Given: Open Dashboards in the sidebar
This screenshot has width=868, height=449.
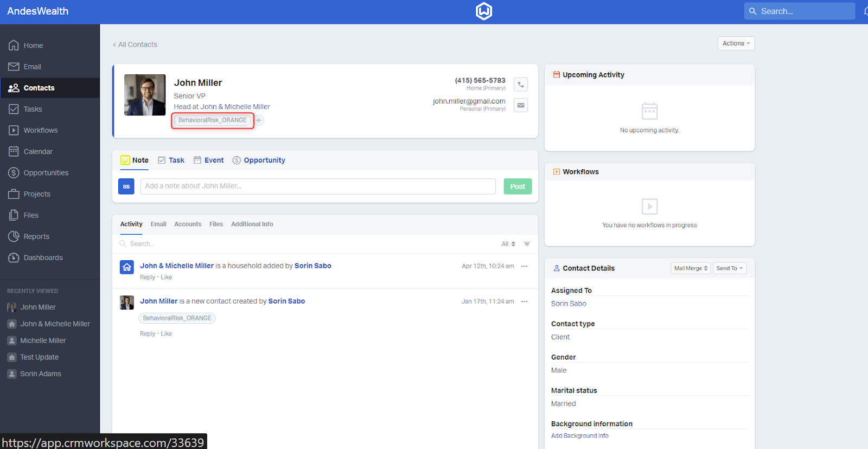Looking at the screenshot, I should pos(43,257).
